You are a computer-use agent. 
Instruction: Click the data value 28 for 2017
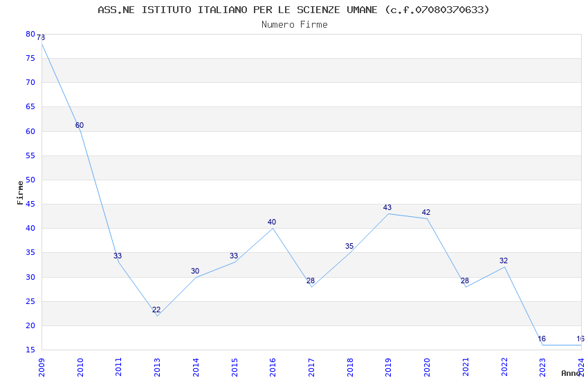click(x=310, y=281)
